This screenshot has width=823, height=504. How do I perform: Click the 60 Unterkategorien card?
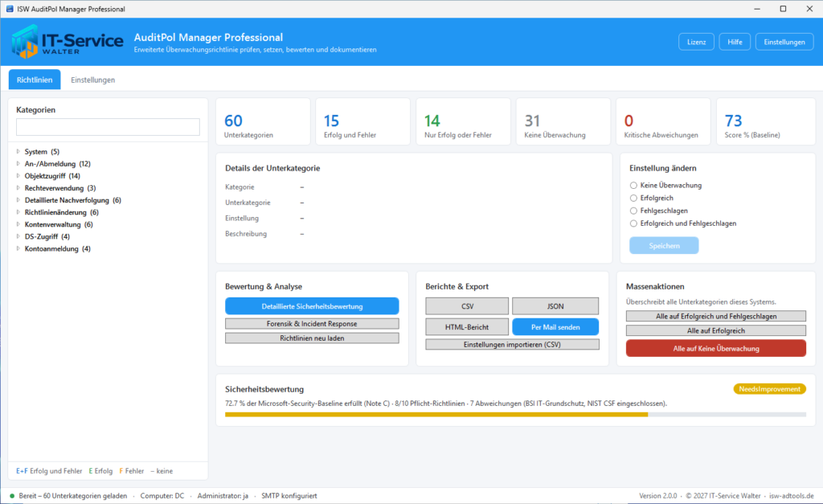(x=263, y=121)
